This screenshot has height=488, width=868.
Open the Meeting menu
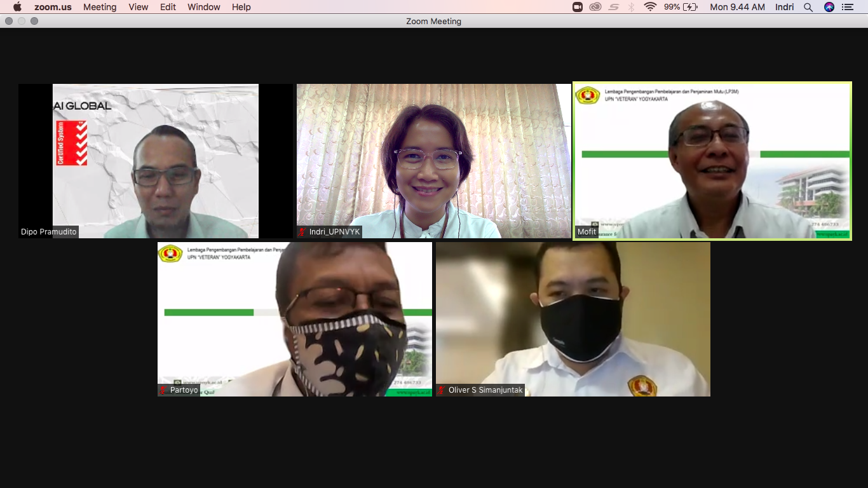click(100, 7)
